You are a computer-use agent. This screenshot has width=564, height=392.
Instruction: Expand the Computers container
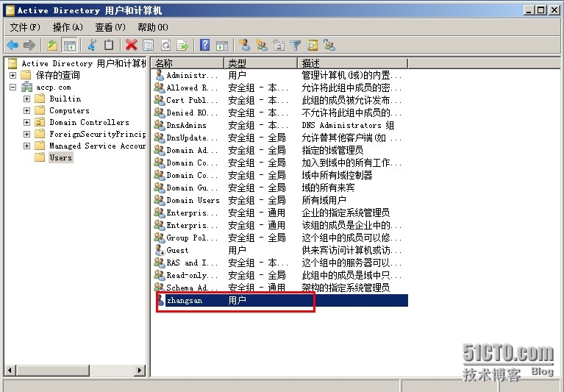(26, 110)
